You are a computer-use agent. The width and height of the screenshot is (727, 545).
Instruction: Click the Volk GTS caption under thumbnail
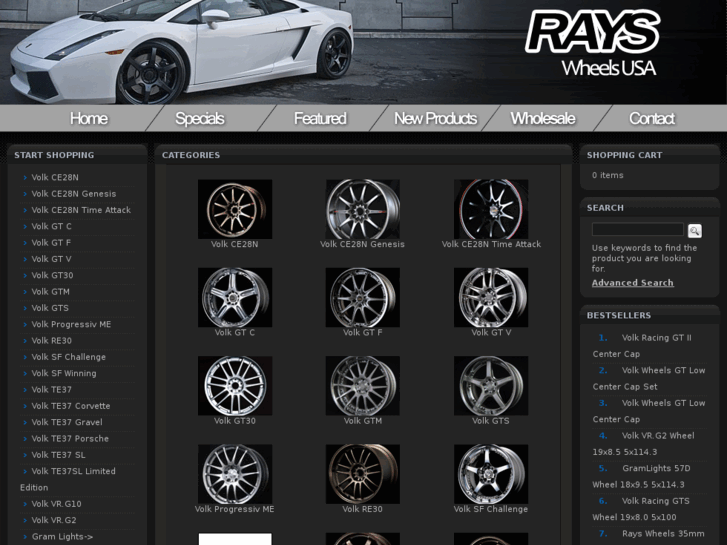click(x=491, y=421)
